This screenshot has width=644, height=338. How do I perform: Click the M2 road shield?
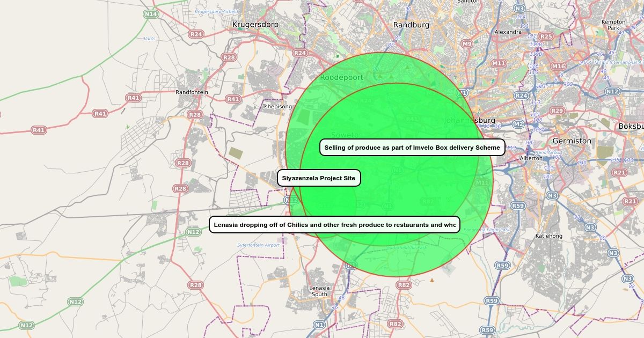point(518,124)
